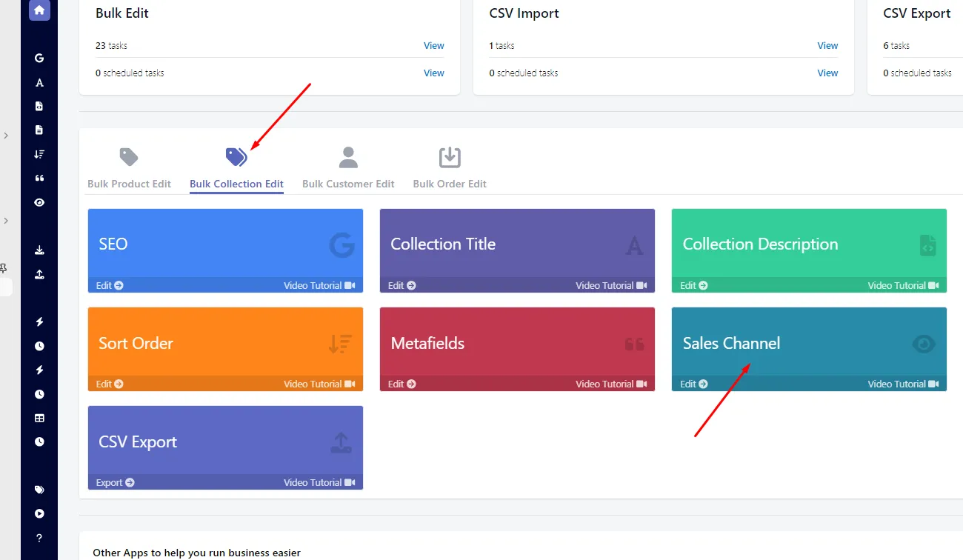Click the Metafields card heading

click(427, 343)
